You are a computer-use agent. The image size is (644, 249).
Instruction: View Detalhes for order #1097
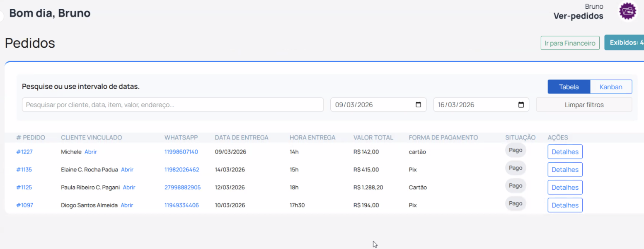565,205
